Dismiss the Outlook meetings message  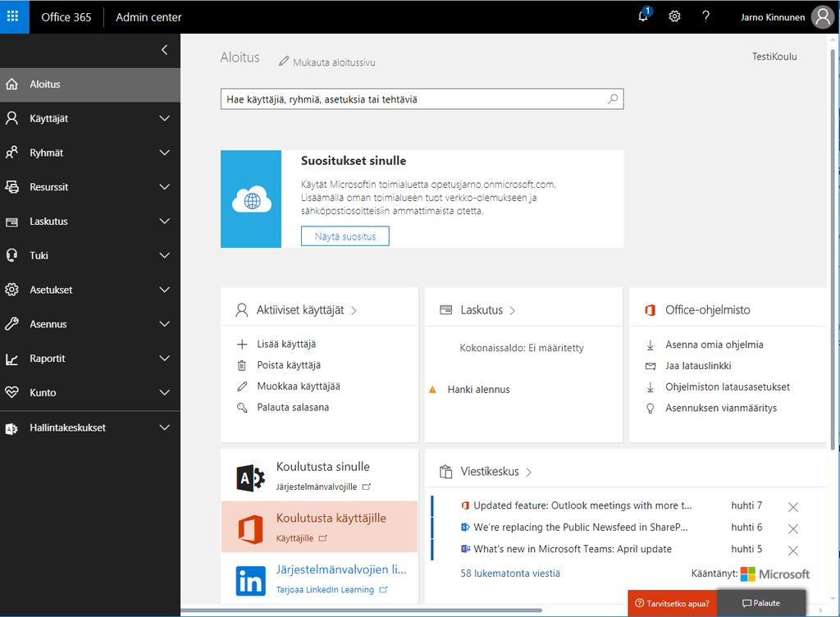point(793,507)
